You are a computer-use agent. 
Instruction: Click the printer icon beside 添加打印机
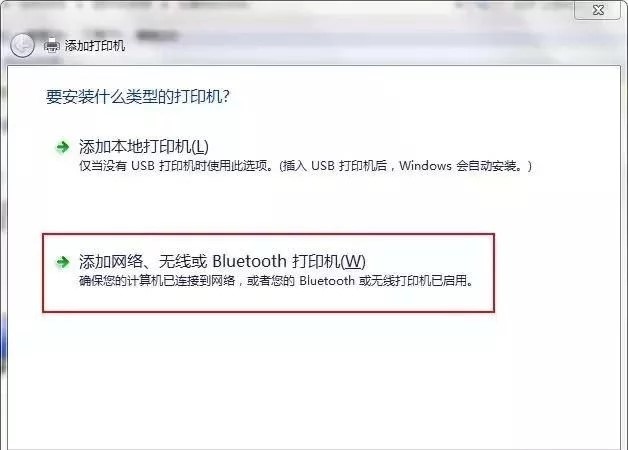51,45
